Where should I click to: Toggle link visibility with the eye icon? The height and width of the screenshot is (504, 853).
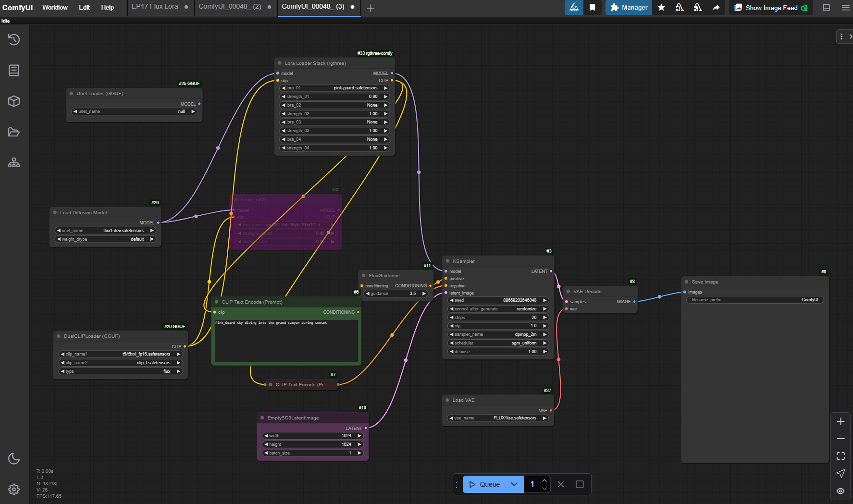841,491
